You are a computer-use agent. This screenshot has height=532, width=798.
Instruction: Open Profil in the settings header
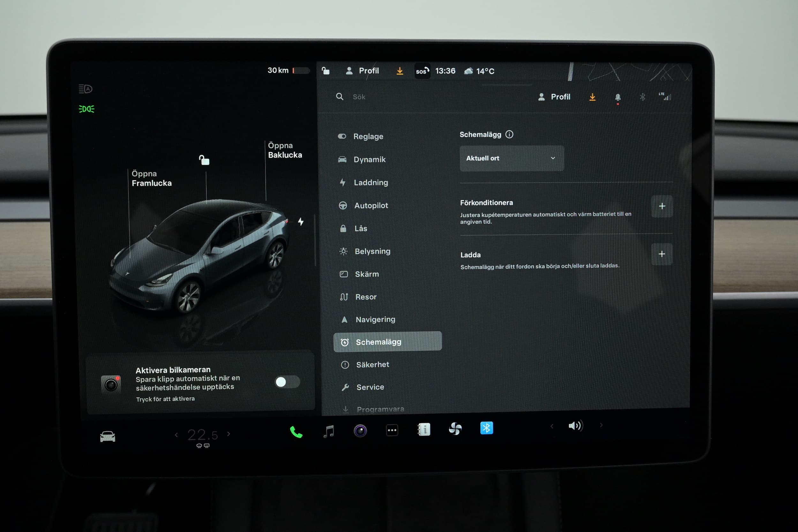554,97
